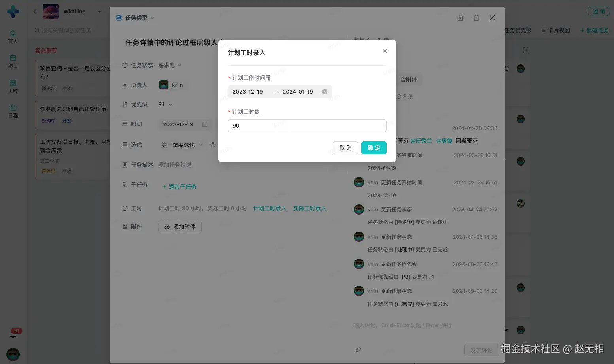Switch to 卡片视图 card view

(556, 30)
